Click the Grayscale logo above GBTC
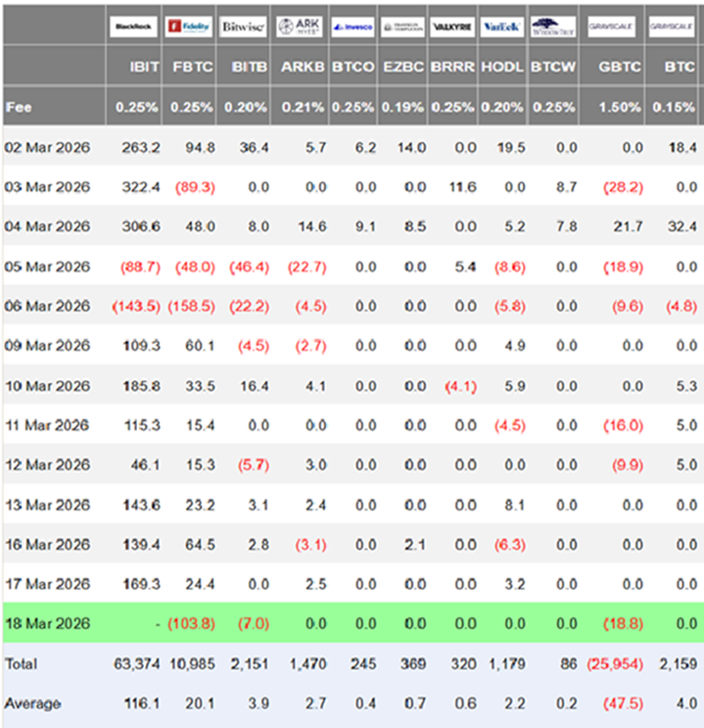Screen dimensions: 704x728 (x=613, y=26)
